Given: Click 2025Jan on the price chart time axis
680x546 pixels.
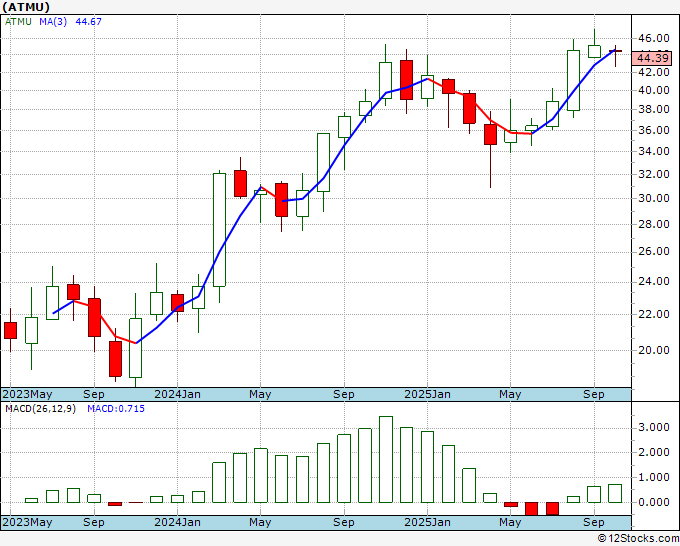Looking at the screenshot, I should [427, 394].
